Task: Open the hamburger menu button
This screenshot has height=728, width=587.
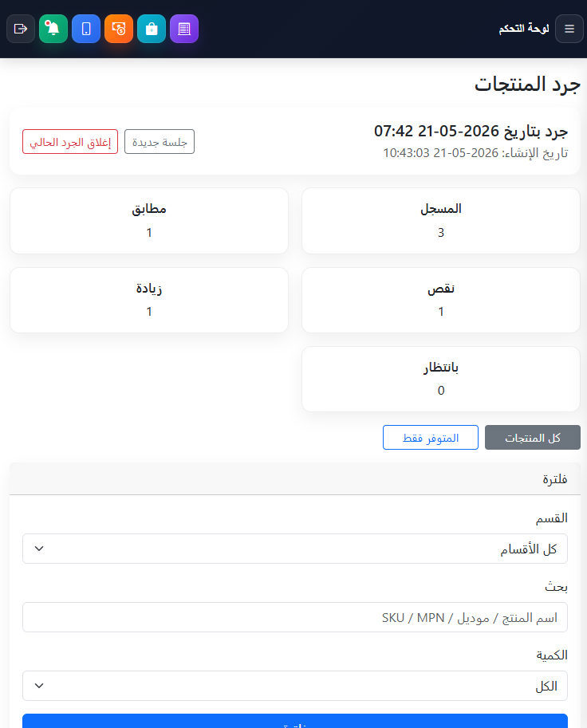Action: (x=569, y=29)
